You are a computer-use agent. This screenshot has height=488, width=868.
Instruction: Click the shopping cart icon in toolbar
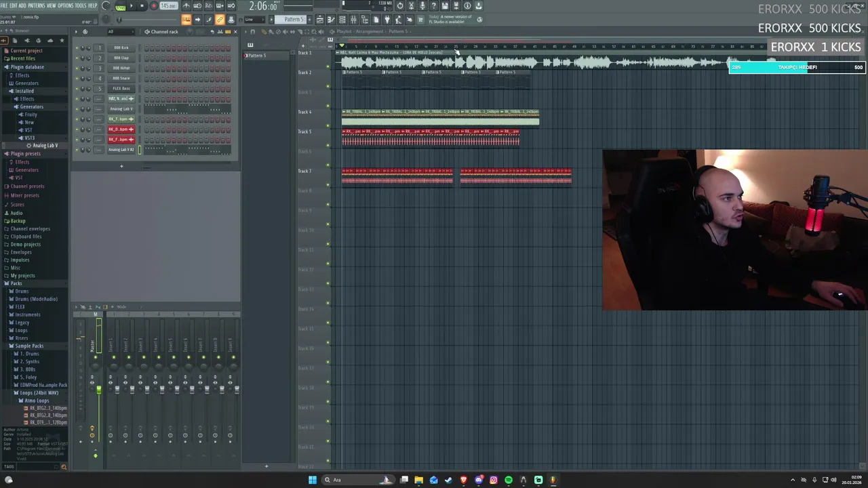pyautogui.click(x=420, y=19)
